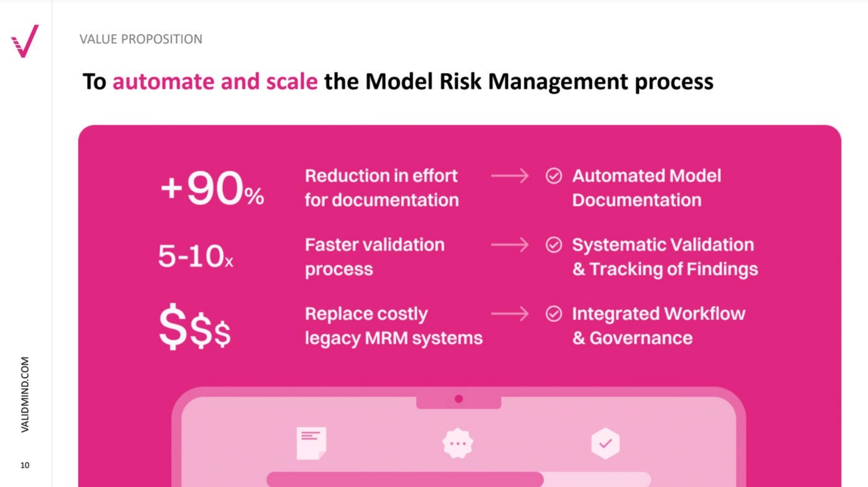
Task: Click the page number 10
Action: tap(25, 465)
